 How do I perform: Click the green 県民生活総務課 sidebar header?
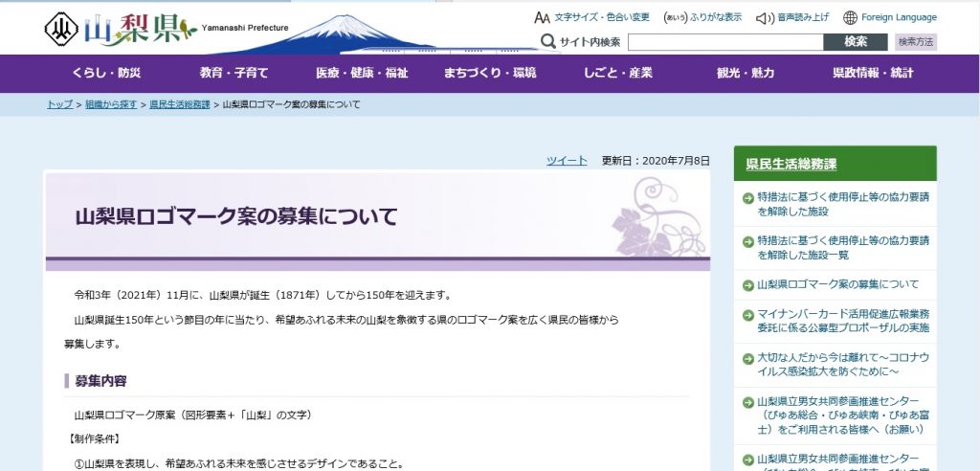[835, 164]
